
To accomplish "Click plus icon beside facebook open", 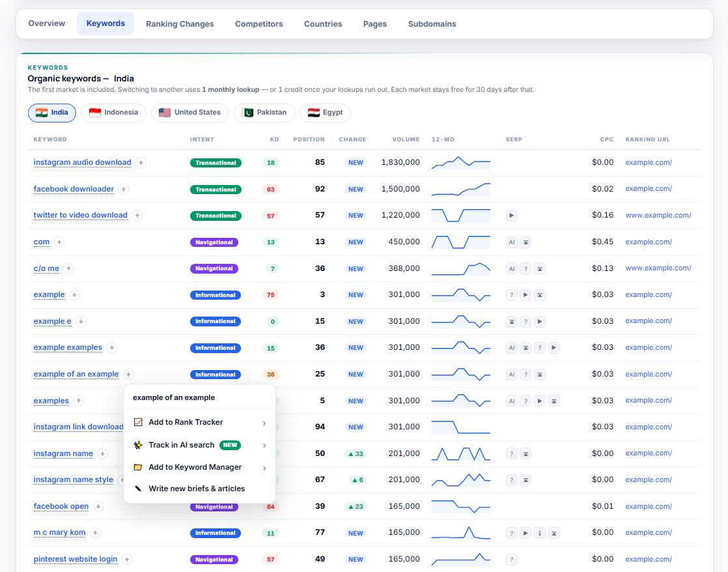I will [x=98, y=506].
